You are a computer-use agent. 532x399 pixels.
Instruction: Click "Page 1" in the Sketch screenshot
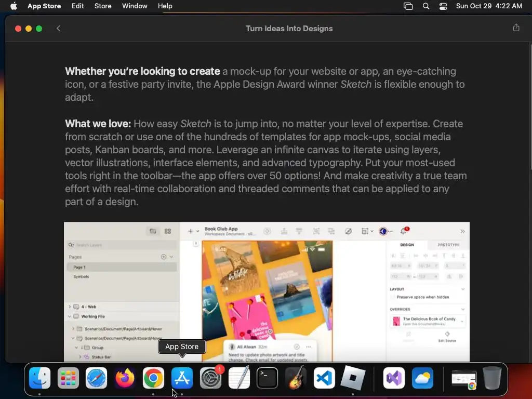tap(122, 267)
